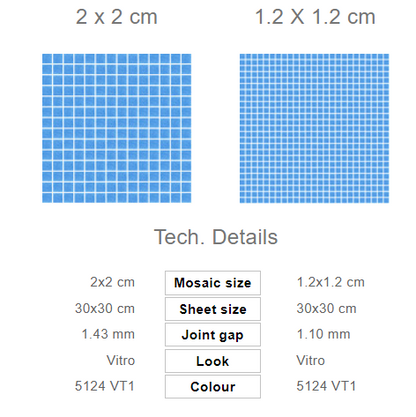
Task: Click the Look label box
Action: (213, 361)
